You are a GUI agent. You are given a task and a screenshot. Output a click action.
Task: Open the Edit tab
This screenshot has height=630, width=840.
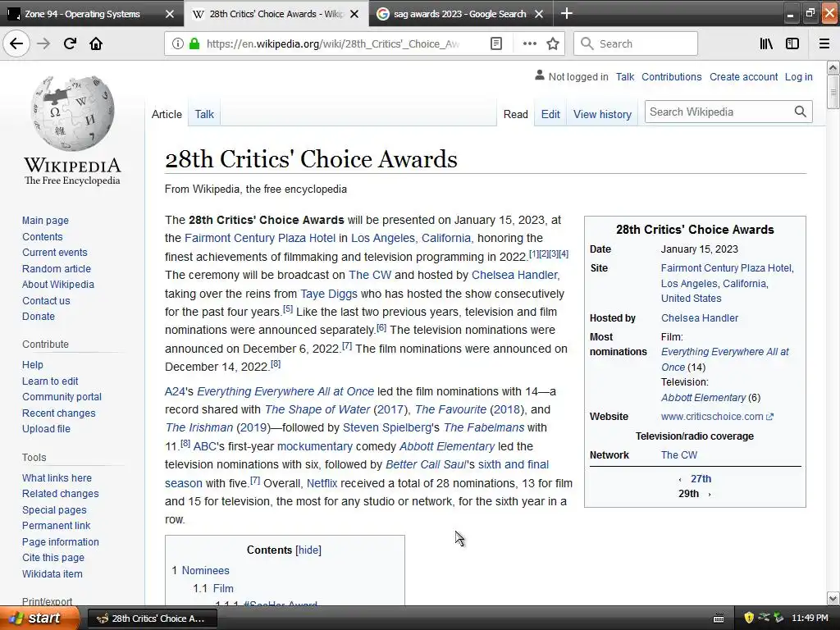550,114
